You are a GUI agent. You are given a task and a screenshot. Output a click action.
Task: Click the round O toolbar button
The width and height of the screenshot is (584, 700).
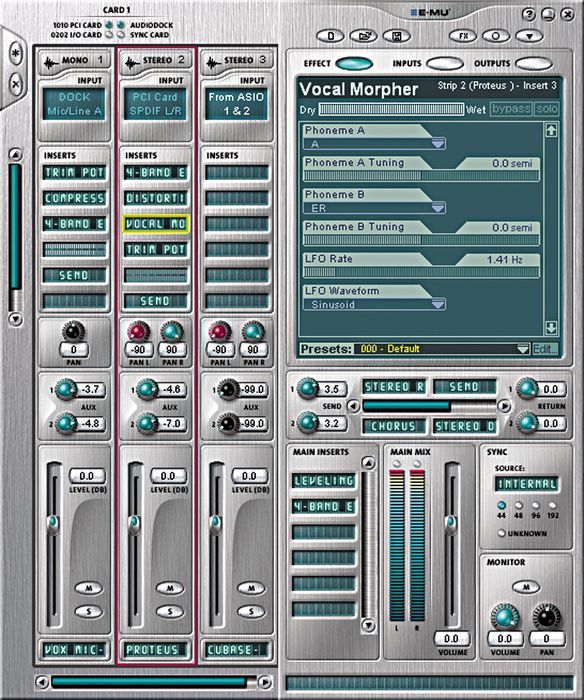tap(496, 36)
